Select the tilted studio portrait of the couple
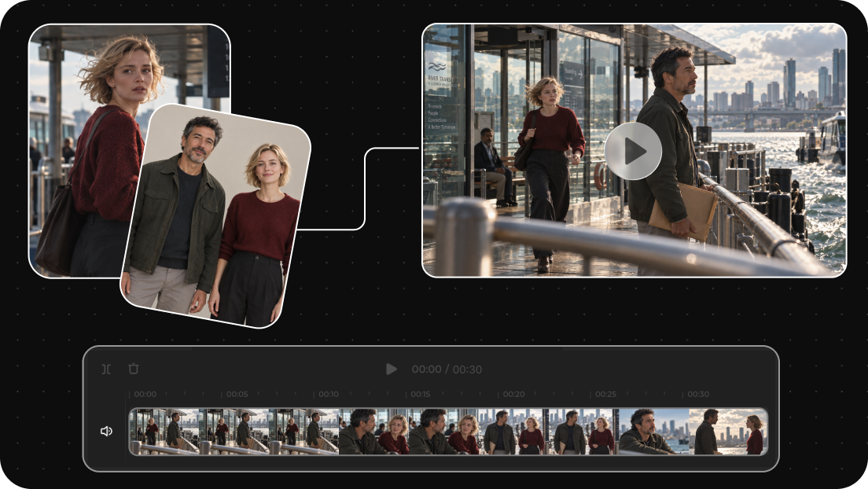Viewport: 868px width, 489px height. (216, 216)
